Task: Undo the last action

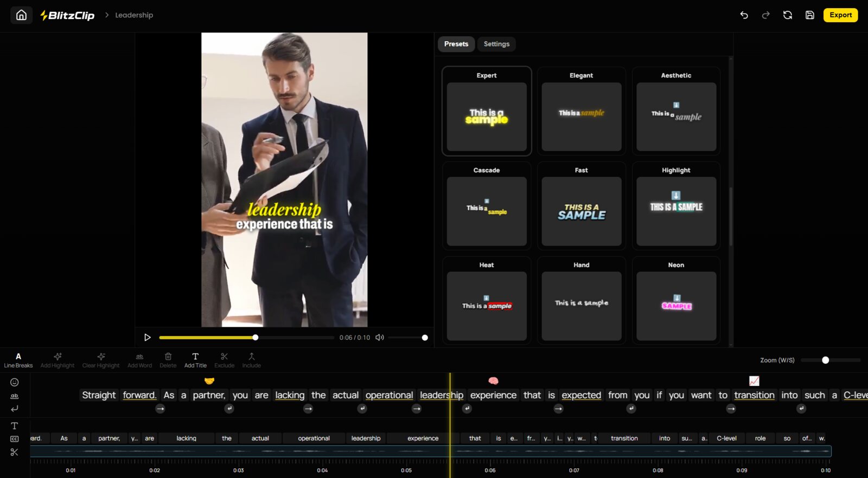Action: [x=744, y=15]
